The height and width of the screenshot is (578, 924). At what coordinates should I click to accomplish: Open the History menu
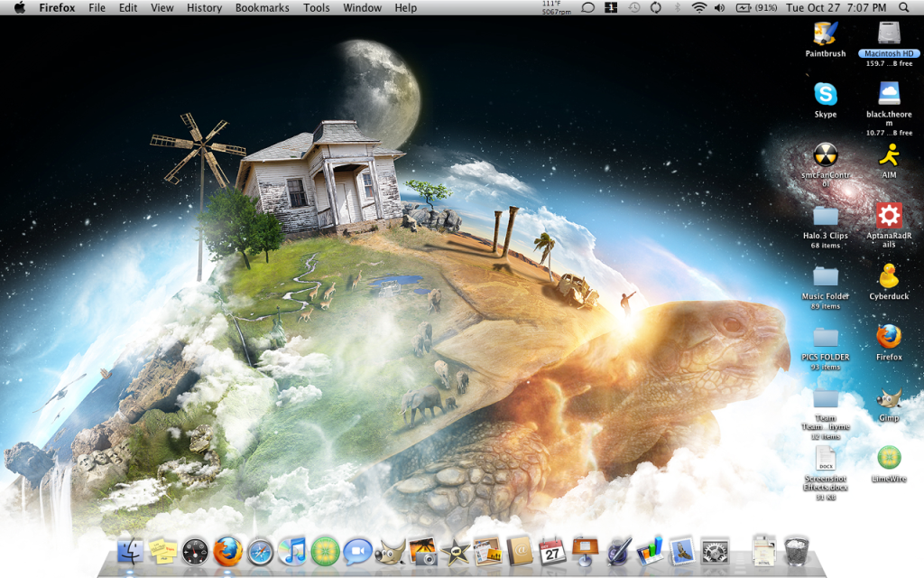(204, 7)
